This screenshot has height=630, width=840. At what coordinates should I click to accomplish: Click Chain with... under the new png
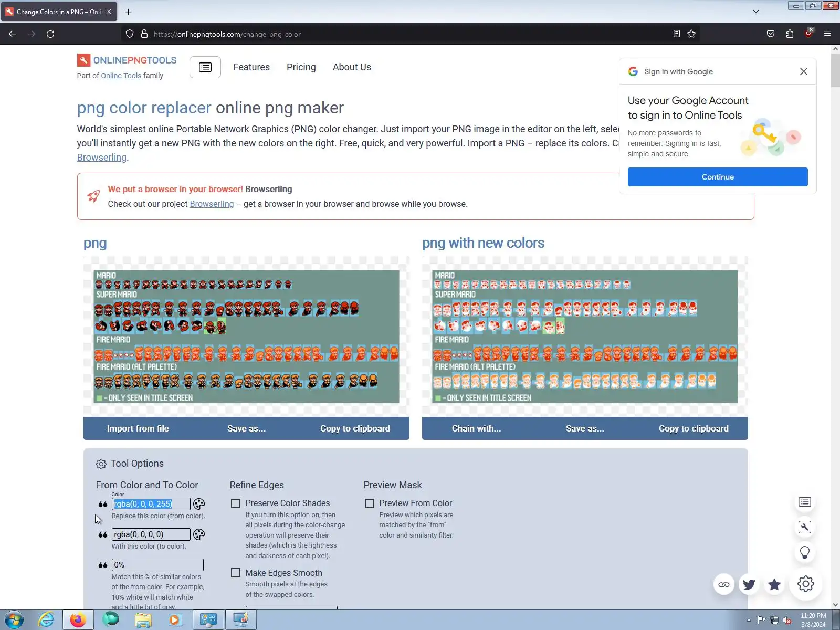point(477,428)
